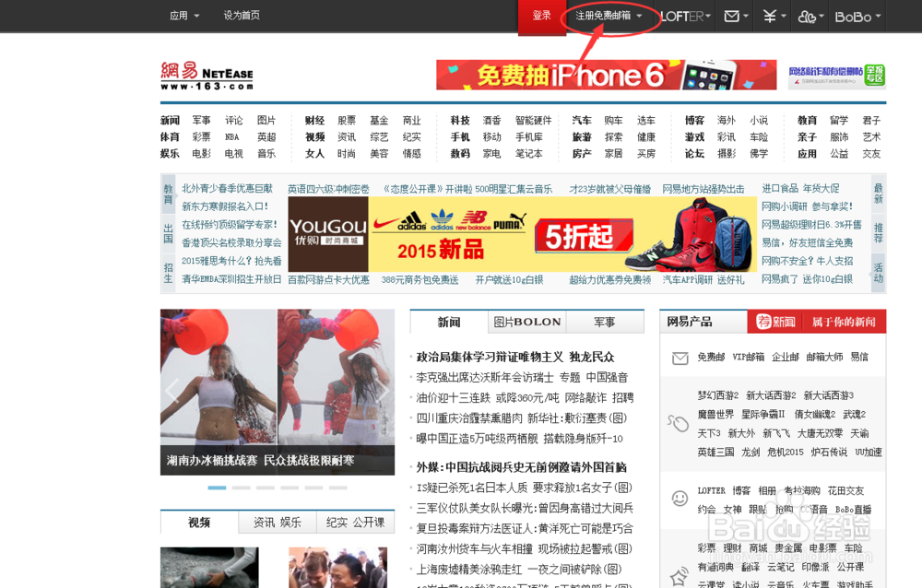Open 英语四六级冲刺密卷 promo link
This screenshot has width=922, height=588.
[x=328, y=189]
